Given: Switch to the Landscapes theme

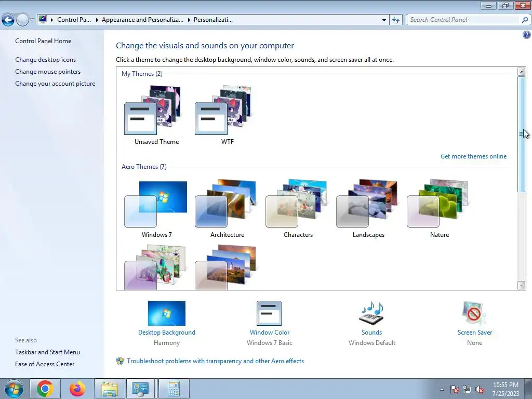Looking at the screenshot, I should (367, 203).
